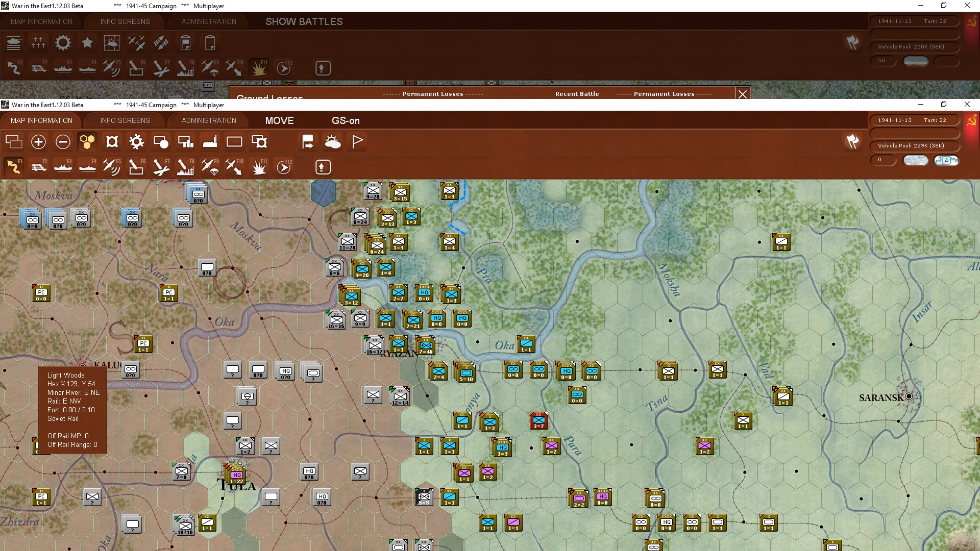Select Move mode F1 in front window
This screenshot has width=980, height=551.
tap(14, 167)
